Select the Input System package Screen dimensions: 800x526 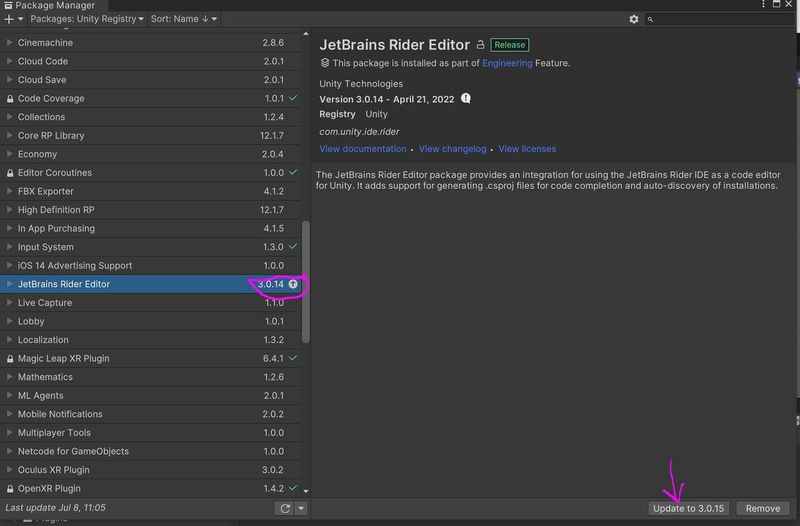pos(151,247)
